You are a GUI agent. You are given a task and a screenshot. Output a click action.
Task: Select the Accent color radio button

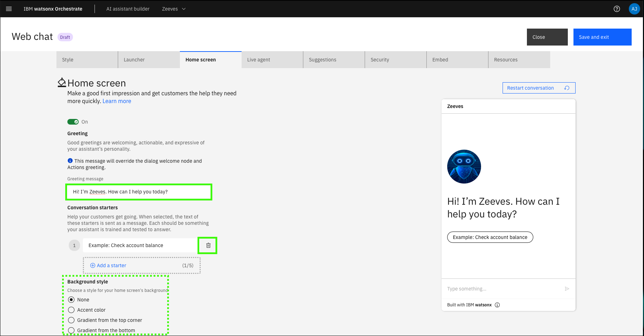[x=71, y=310]
